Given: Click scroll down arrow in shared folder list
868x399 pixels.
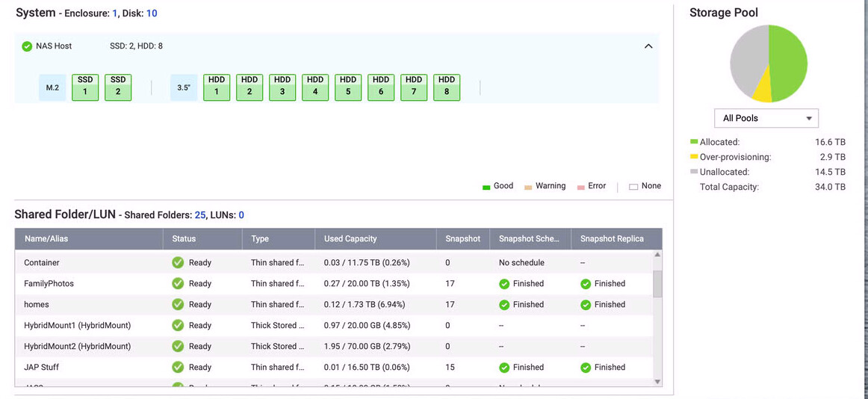Looking at the screenshot, I should pos(657,382).
